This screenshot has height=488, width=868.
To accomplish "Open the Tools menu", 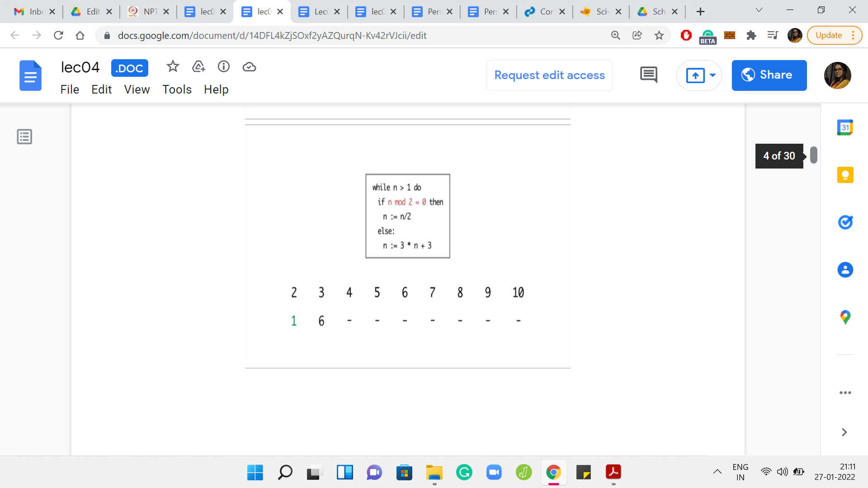I will pos(177,89).
